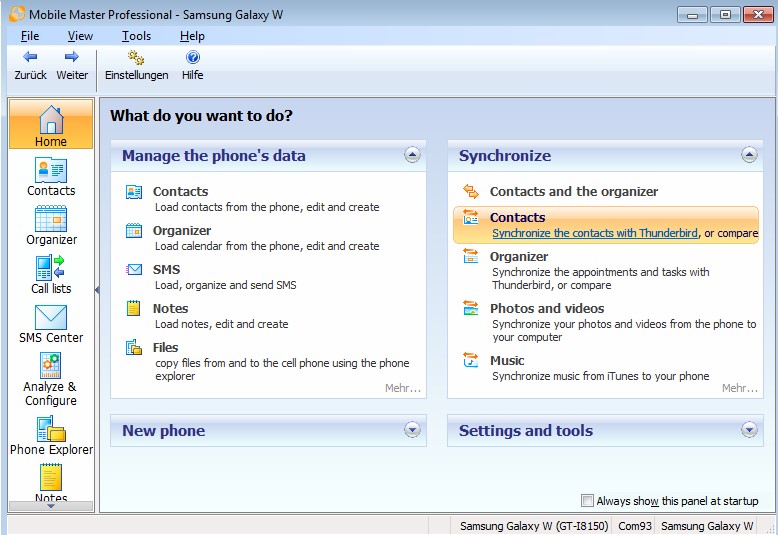778x535 pixels.
Task: Click the Photos and videos heading
Action: tap(547, 308)
